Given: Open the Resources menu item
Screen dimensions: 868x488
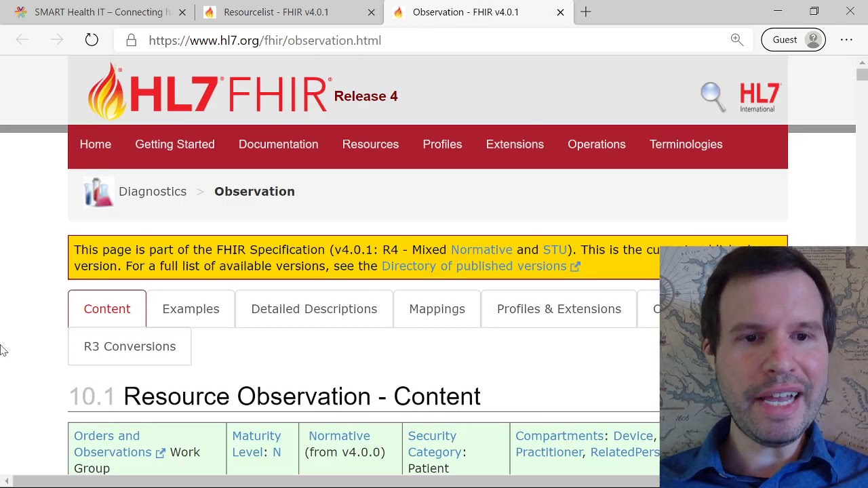Looking at the screenshot, I should click(370, 144).
